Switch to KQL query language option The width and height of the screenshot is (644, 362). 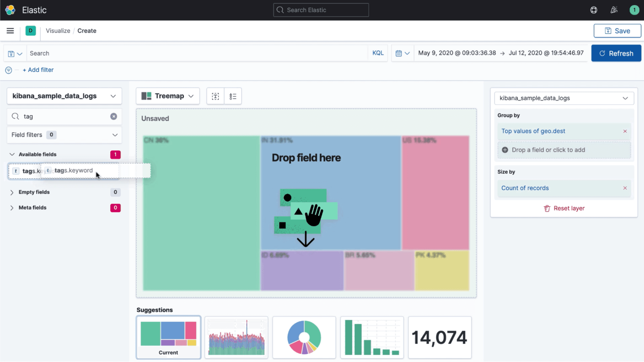378,53
